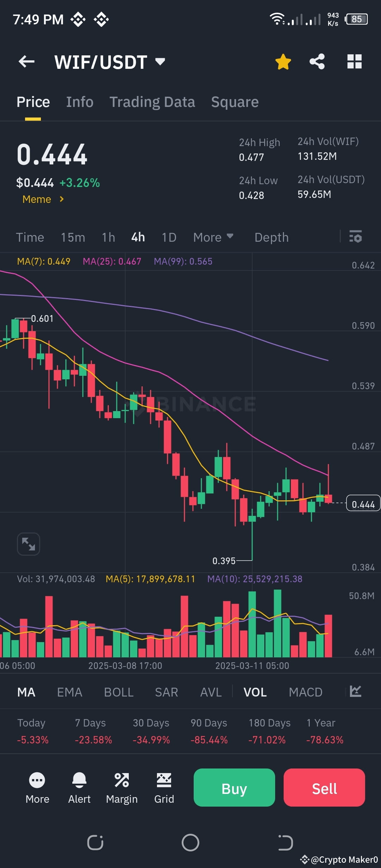
Task: Enable the MACD indicator
Action: click(x=306, y=692)
